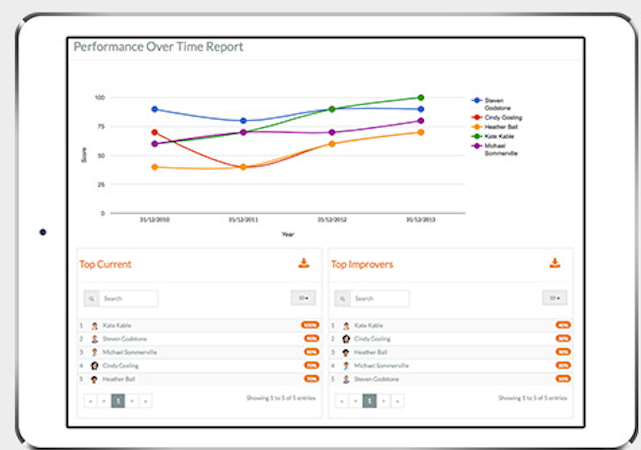Go to last page in Top Current
Viewport: 641px width, 450px height.
pos(146,401)
